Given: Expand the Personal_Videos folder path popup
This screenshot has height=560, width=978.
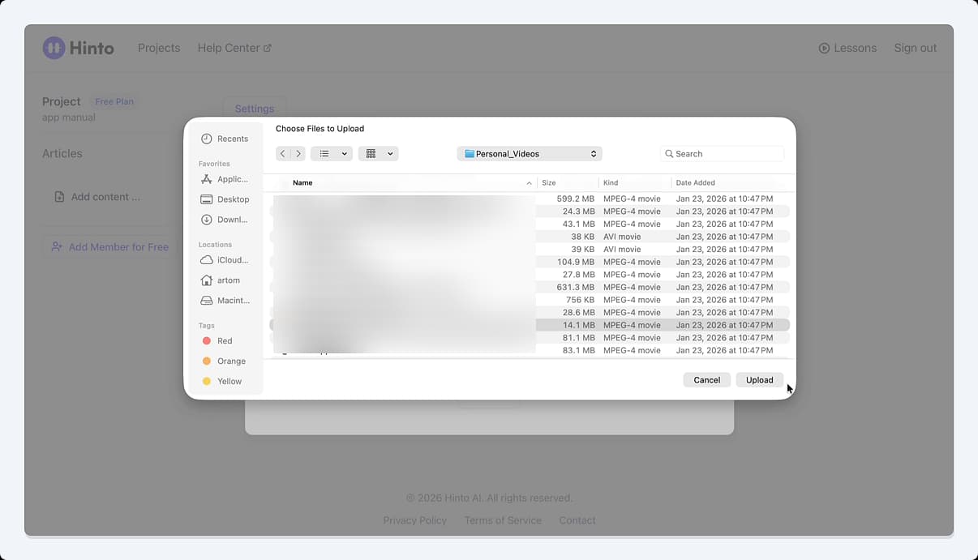Looking at the screenshot, I should coord(530,154).
